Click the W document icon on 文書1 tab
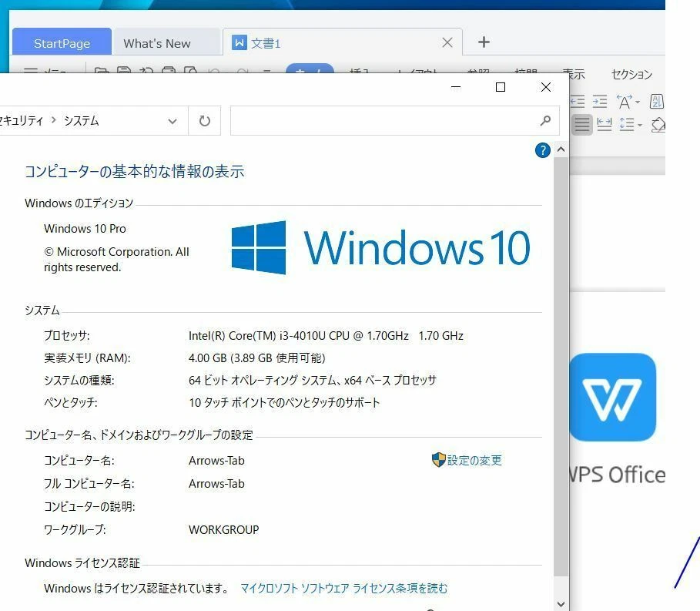The height and width of the screenshot is (611, 700). (x=239, y=43)
